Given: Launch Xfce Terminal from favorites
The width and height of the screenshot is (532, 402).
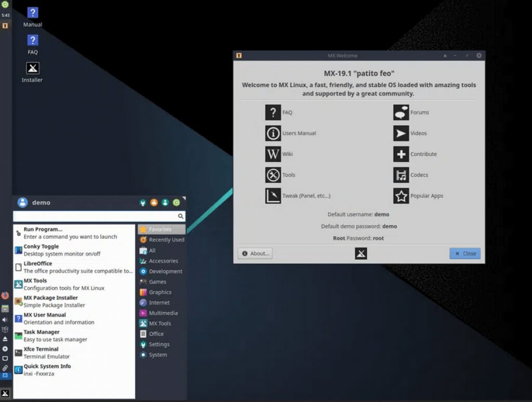Looking at the screenshot, I should click(74, 353).
